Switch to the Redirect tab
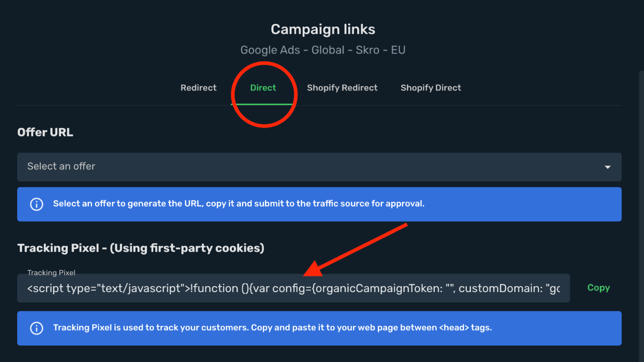The height and width of the screenshot is (362, 644). coord(198,87)
